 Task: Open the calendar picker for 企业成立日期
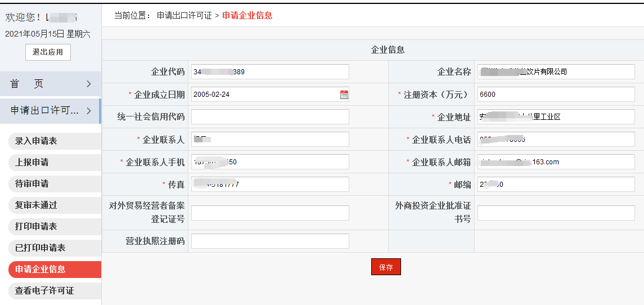tap(344, 95)
